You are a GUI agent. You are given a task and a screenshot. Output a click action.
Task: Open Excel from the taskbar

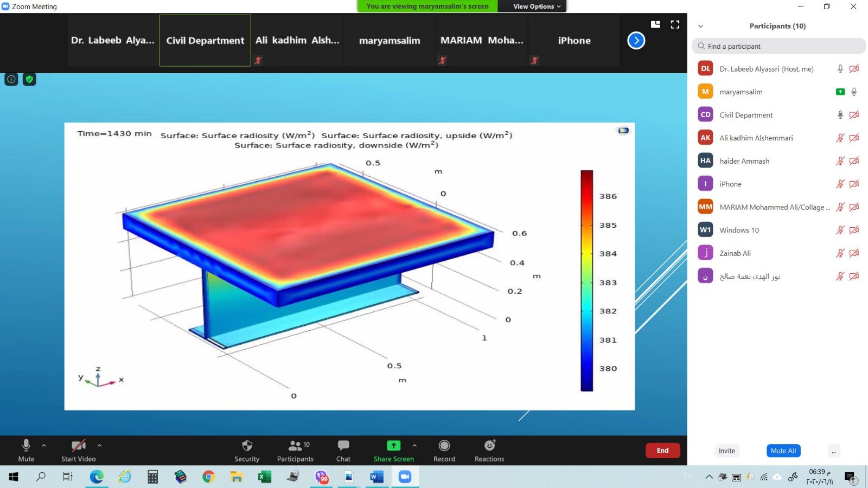pos(264,477)
